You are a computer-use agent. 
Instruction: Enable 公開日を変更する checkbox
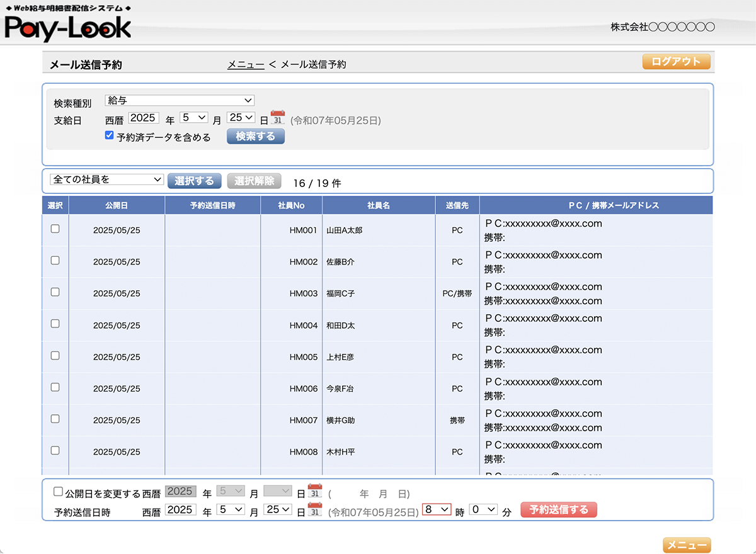click(59, 492)
